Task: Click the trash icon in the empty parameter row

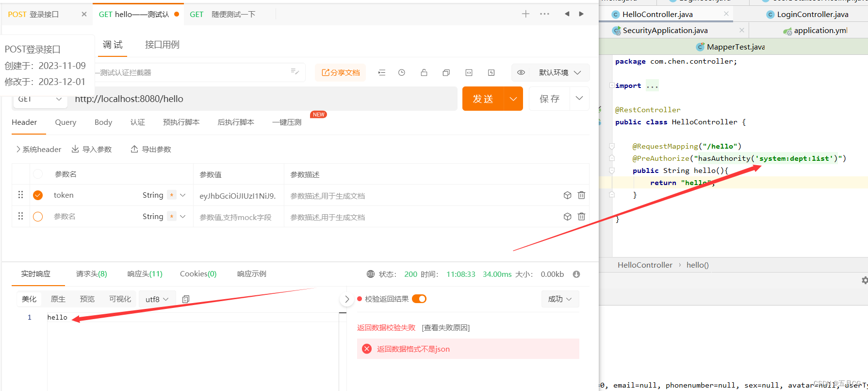Action: (581, 217)
